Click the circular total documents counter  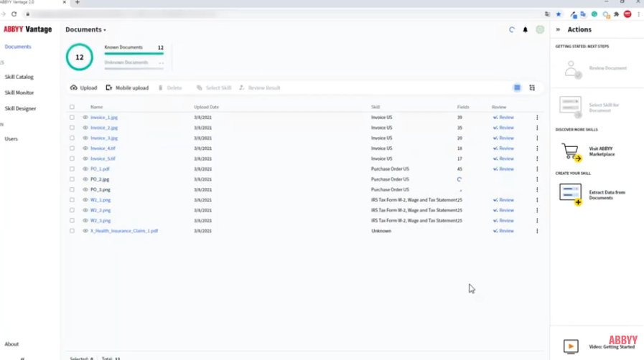tap(79, 57)
